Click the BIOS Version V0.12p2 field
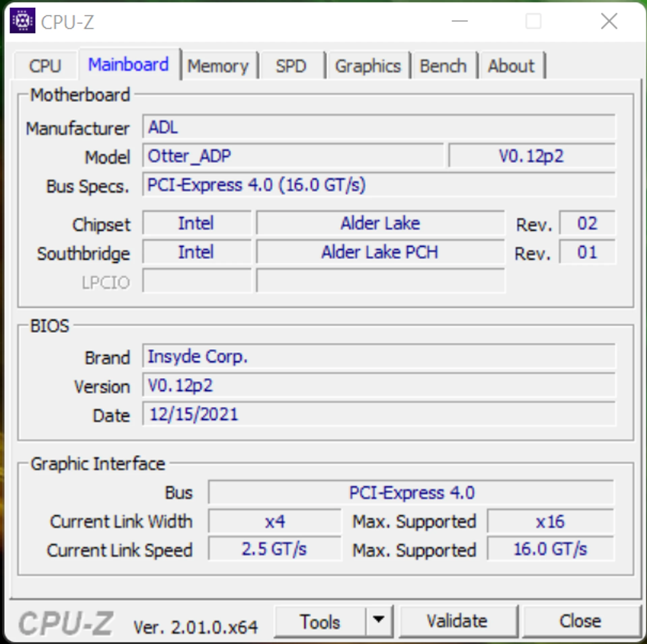 379,385
